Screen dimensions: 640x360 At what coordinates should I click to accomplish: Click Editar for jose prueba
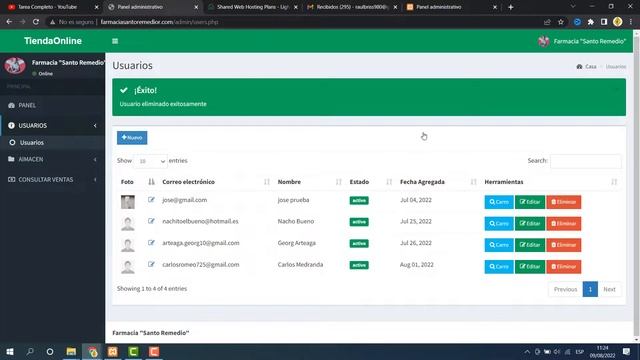coord(530,202)
